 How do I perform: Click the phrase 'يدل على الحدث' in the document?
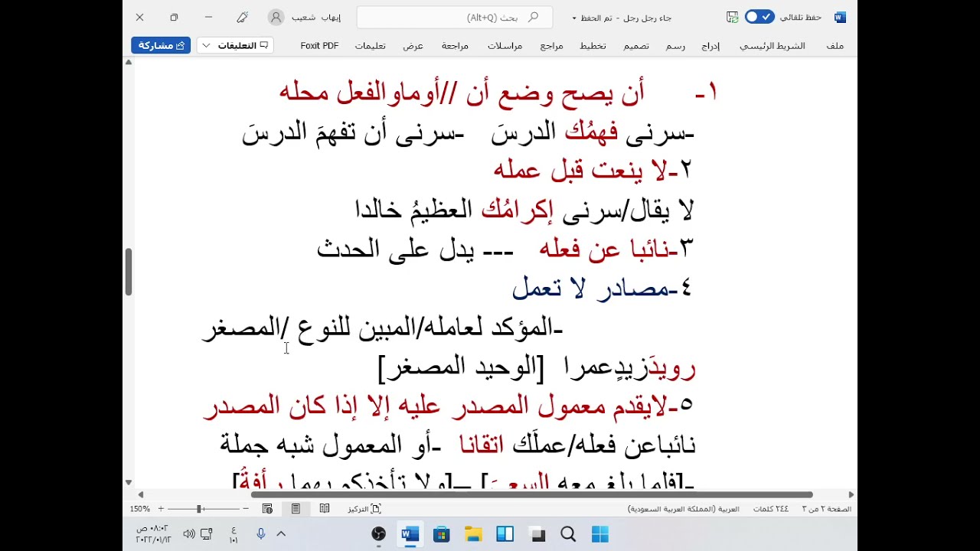(395, 249)
